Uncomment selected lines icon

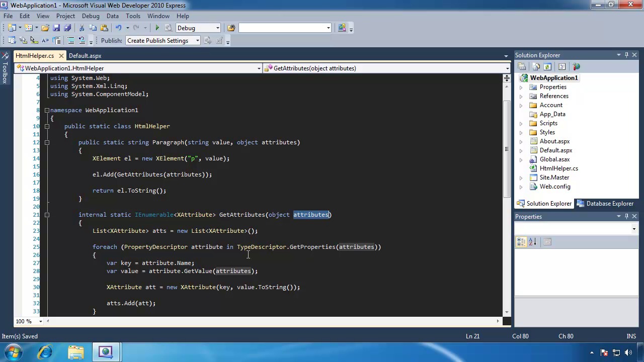pyautogui.click(x=82, y=41)
